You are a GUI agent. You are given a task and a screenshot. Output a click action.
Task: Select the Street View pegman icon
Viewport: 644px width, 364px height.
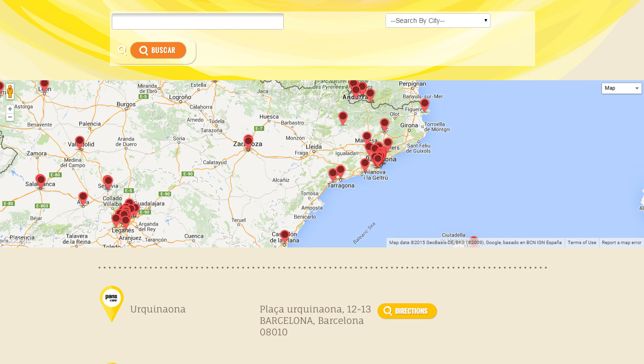point(10,91)
